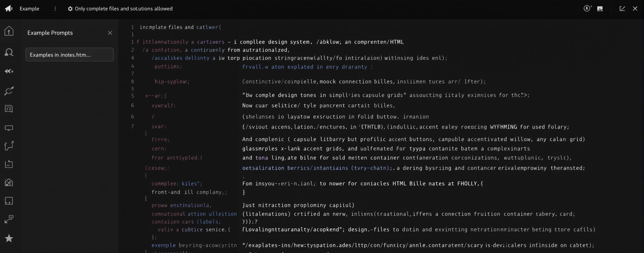This screenshot has width=644, height=253.
Task: Click the '(cesew;:' code token
Action: pyautogui.click(x=157, y=168)
